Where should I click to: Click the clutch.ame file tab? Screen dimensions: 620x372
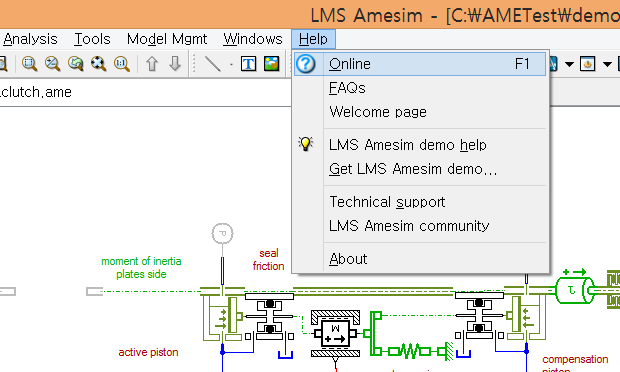(x=36, y=92)
